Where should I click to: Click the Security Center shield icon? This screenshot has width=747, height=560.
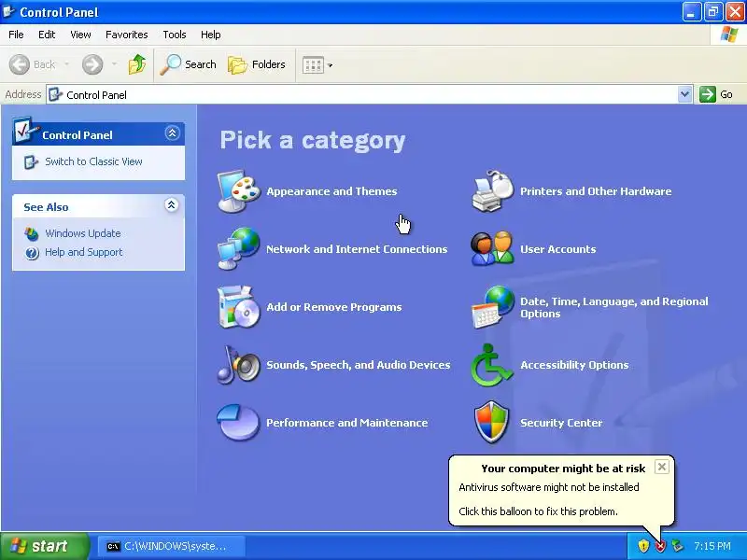(492, 422)
